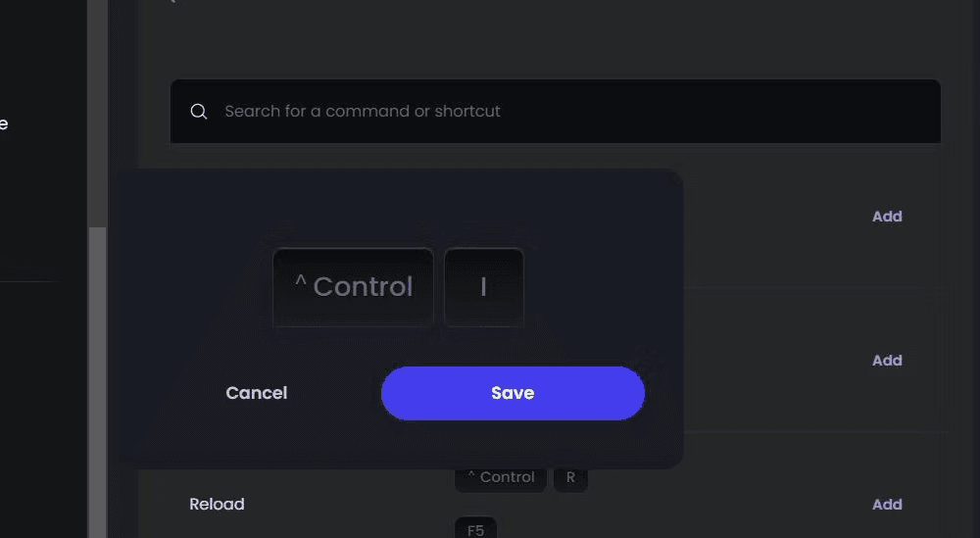Click the middle Add link on the right
The image size is (980, 538).
(x=887, y=361)
